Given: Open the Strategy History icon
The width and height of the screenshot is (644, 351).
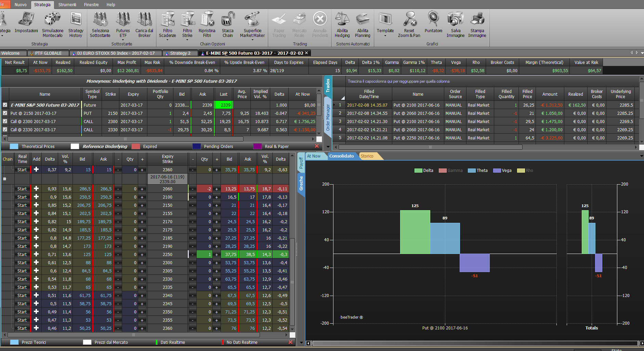Looking at the screenshot, I should 76,25.
